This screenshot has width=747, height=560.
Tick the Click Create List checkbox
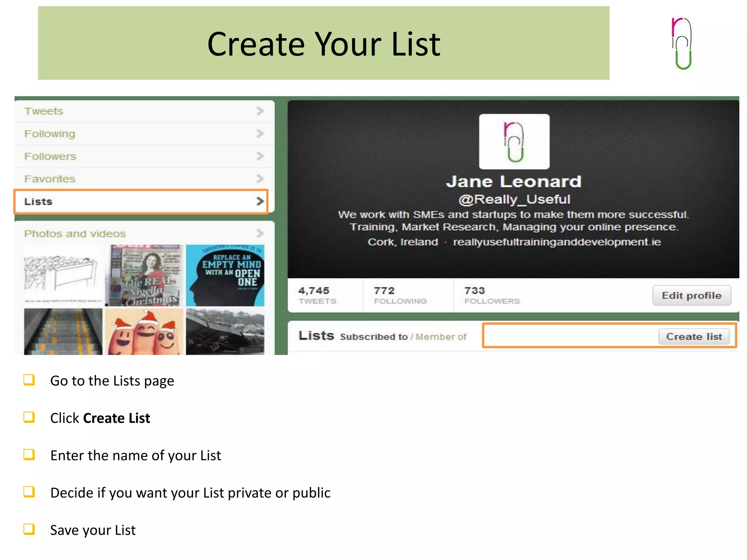point(29,417)
